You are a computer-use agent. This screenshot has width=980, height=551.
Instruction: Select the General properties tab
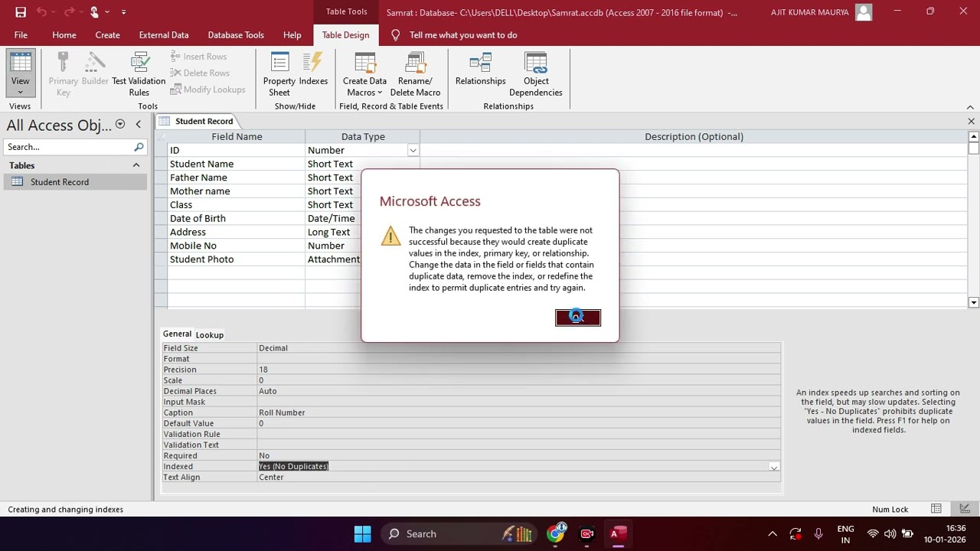click(x=177, y=334)
